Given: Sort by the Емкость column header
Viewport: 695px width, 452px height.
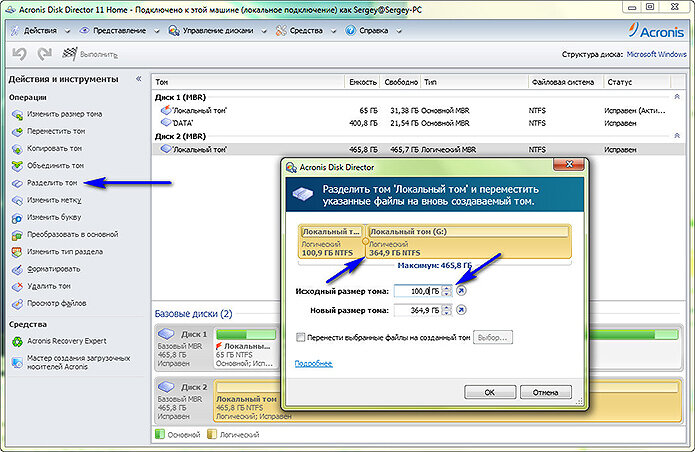Looking at the screenshot, I should pyautogui.click(x=362, y=82).
